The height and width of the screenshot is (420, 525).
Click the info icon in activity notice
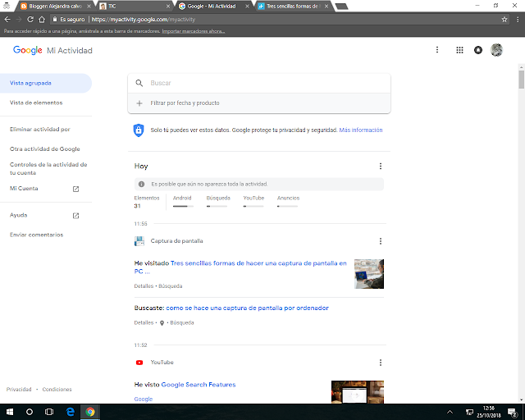point(142,185)
